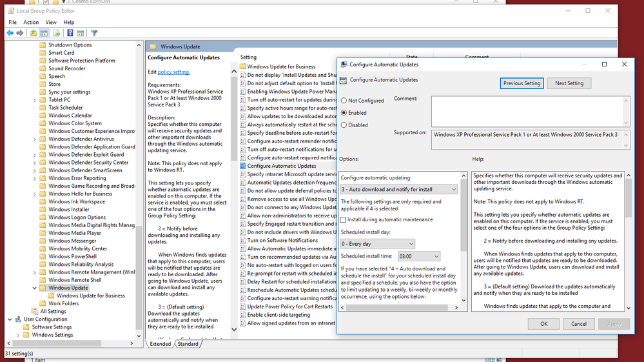
Task: Click the Windows Update for Business folder icon in settings list
Action: coord(243,66)
